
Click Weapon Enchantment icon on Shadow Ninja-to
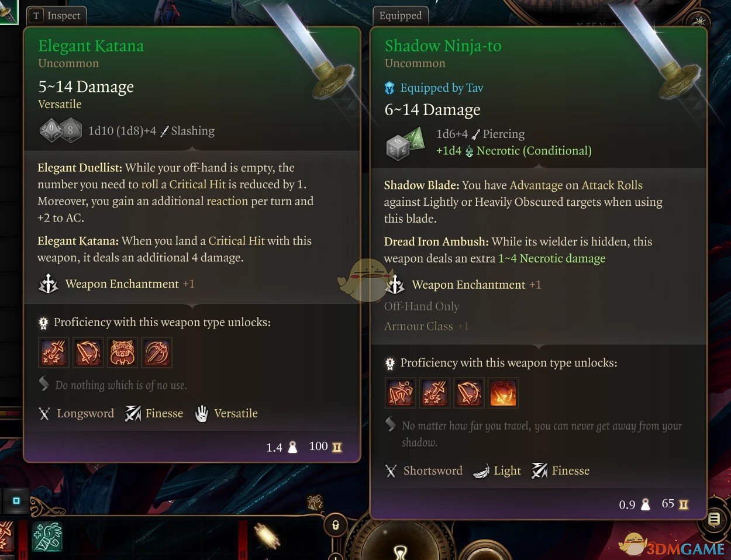(x=395, y=285)
